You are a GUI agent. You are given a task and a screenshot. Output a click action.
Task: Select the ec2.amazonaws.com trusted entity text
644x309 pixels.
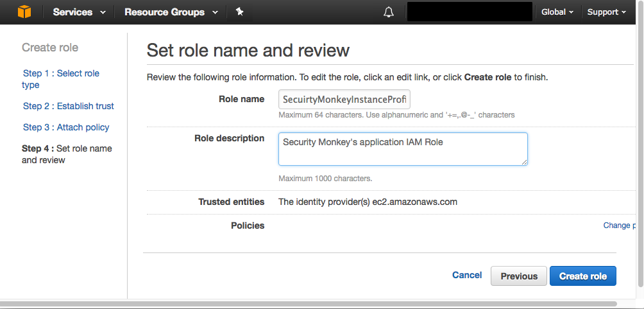click(414, 202)
